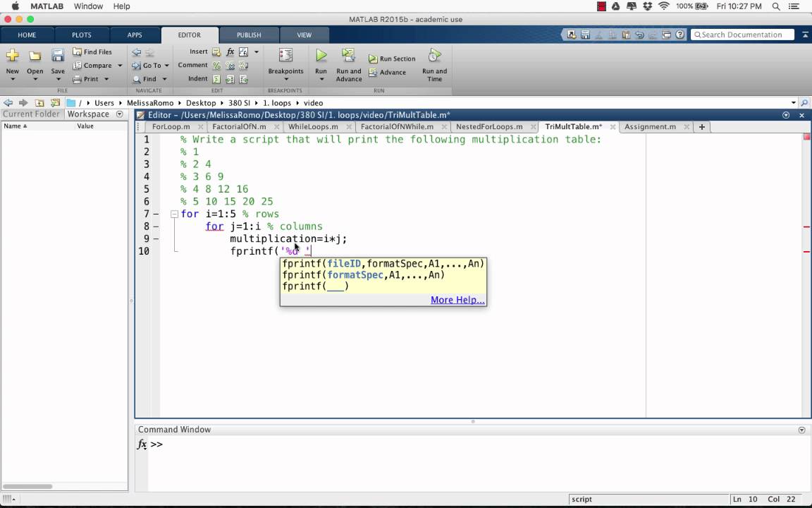Viewport: 812px width, 508px height.
Task: Expand the Breakpoints dropdown arrow
Action: (286, 79)
